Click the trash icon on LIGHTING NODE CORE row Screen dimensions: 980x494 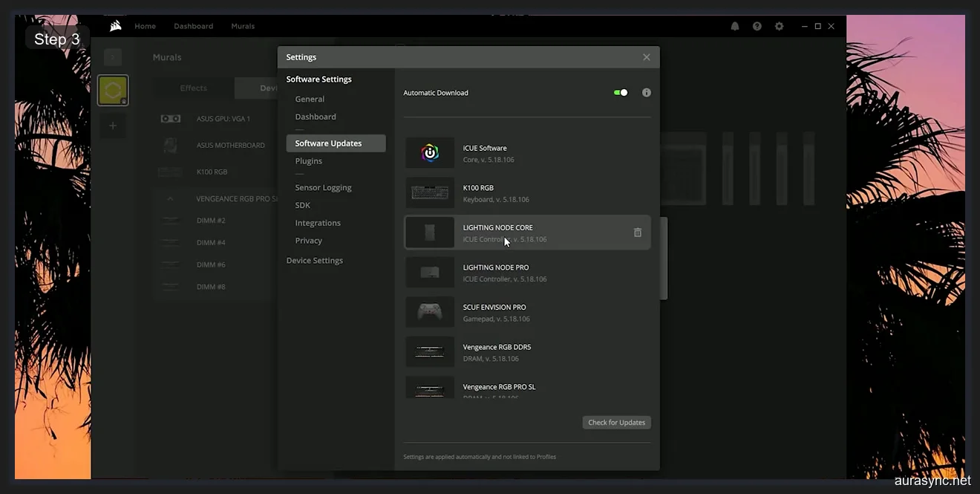point(637,233)
